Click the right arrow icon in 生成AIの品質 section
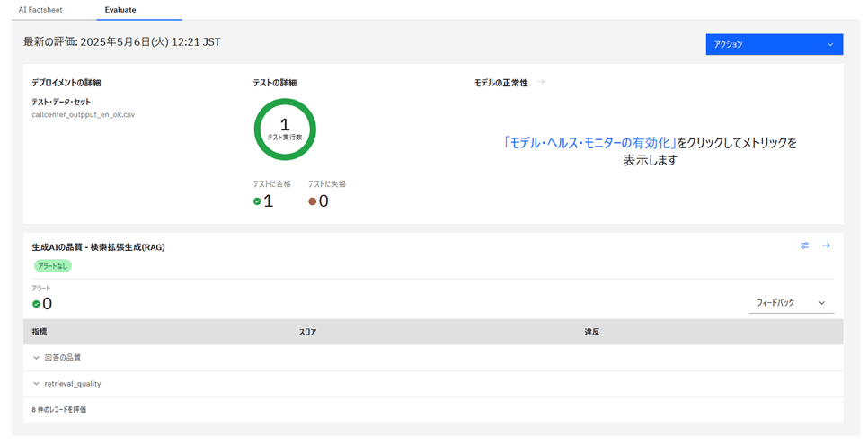The image size is (868, 446). 826,245
